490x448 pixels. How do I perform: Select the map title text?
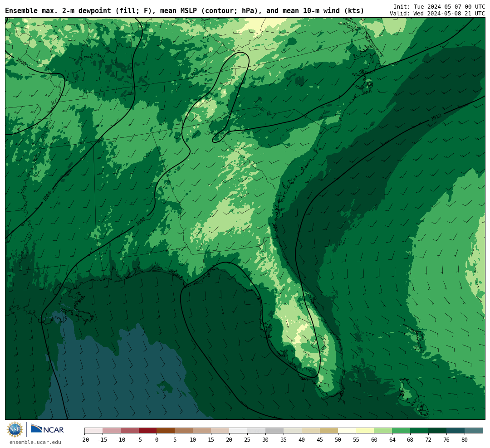click(x=184, y=11)
